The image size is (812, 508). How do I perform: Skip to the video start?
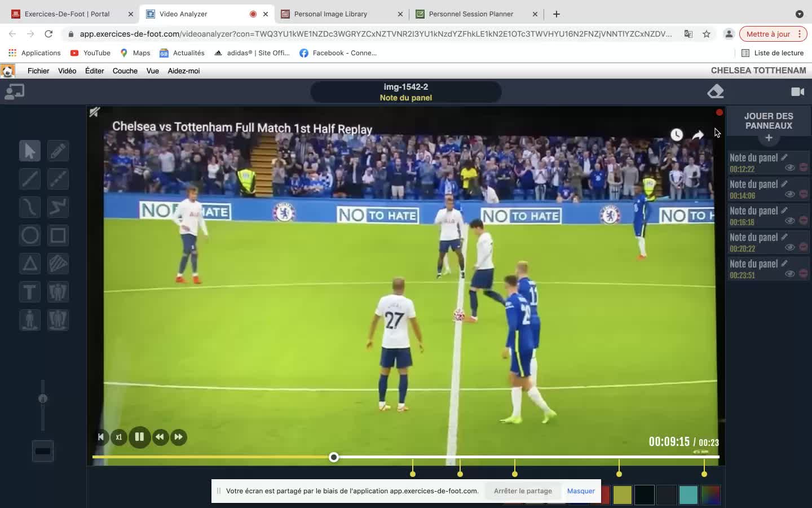coord(100,437)
